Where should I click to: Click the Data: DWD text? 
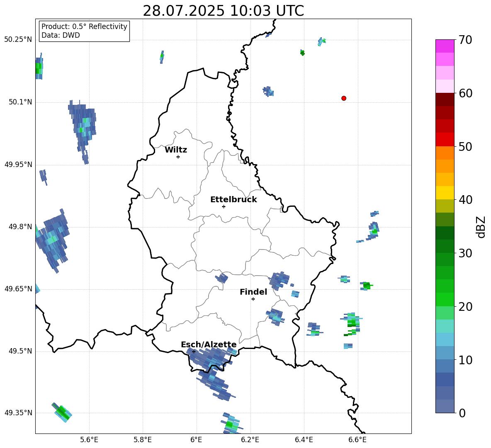point(61,35)
